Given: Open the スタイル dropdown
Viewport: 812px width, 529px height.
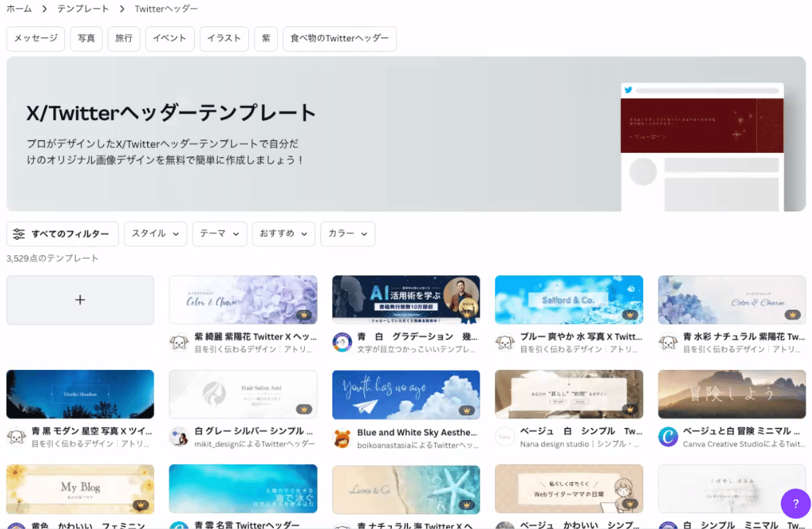Looking at the screenshot, I should coord(155,234).
